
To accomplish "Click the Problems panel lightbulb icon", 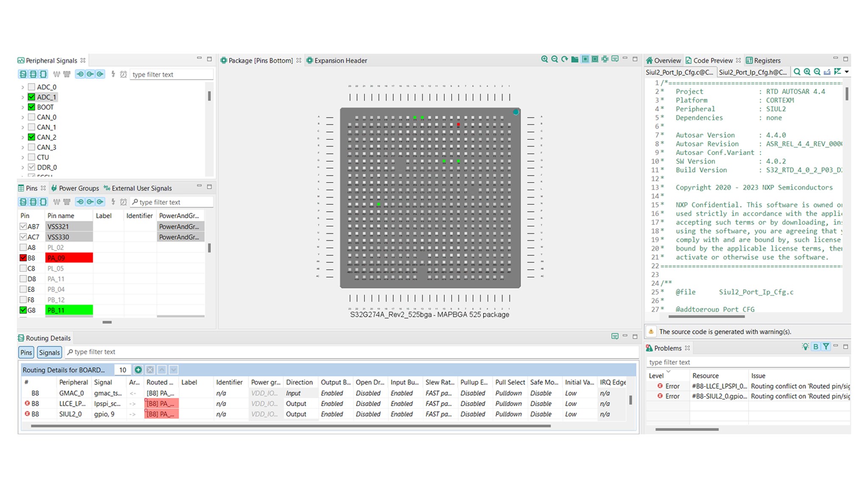I will point(805,347).
